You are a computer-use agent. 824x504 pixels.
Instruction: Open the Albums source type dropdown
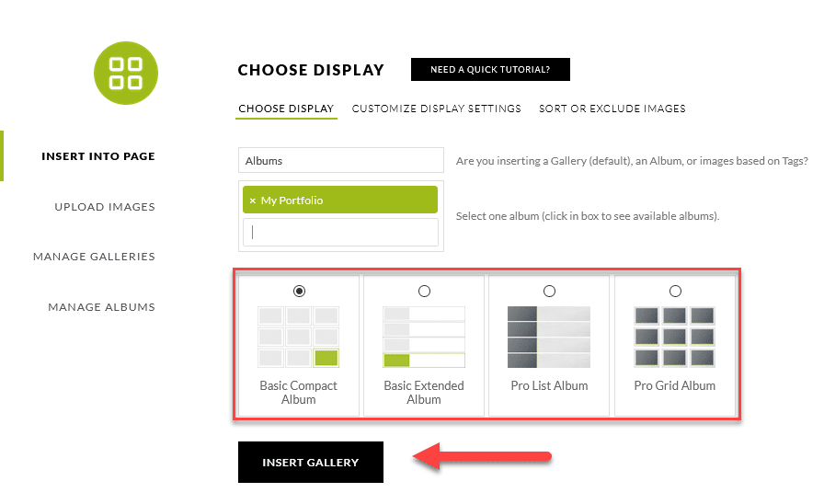pyautogui.click(x=341, y=160)
